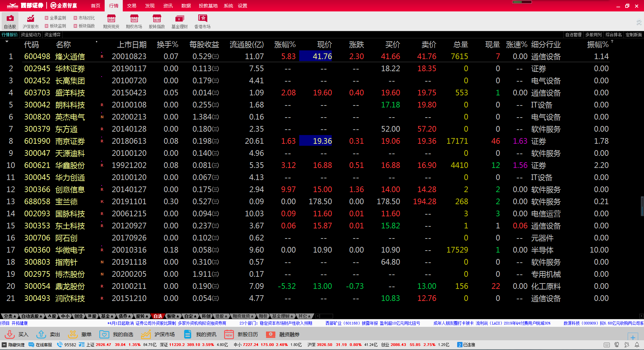Expand the 板块 bottom tab menu
The image size is (644, 350).
coord(173,316)
